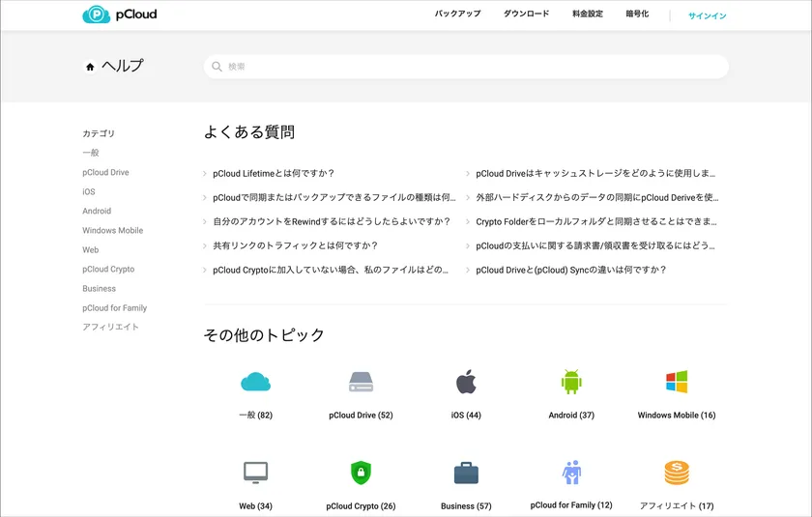This screenshot has width=812, height=517.
Task: Open バックアップ in the top navigation
Action: [458, 14]
